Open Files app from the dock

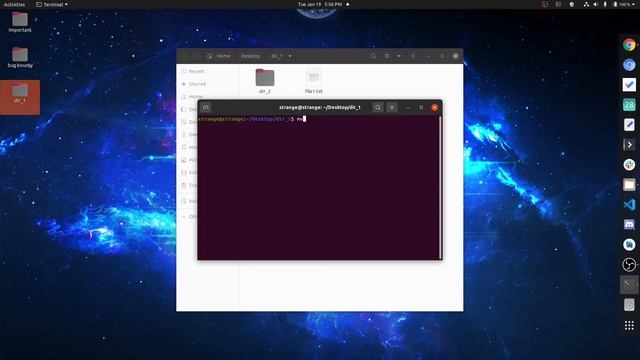[629, 184]
